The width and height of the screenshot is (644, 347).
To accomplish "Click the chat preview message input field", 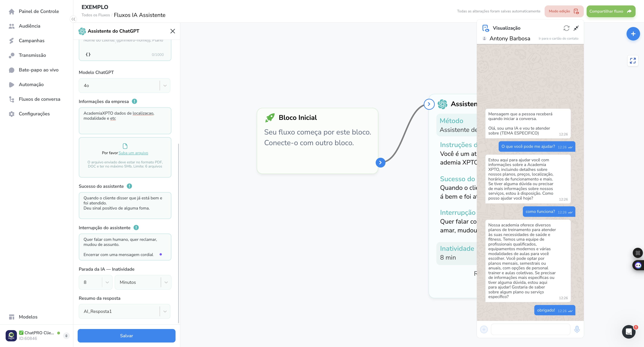I will 531,329.
